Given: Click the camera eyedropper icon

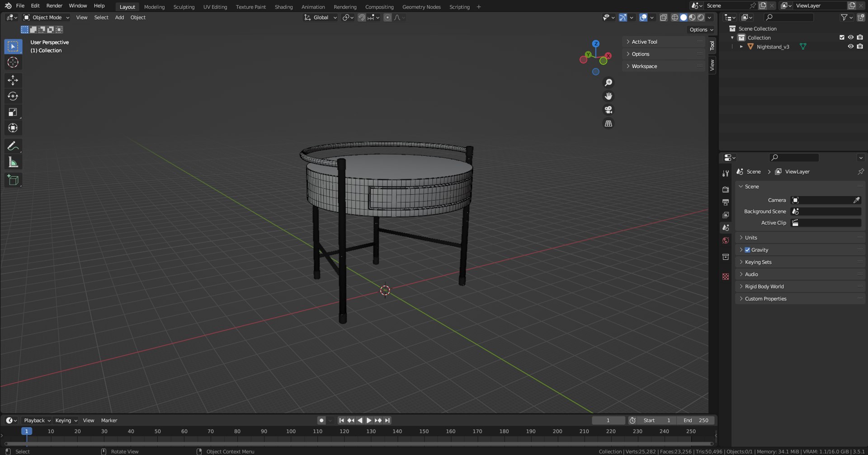Looking at the screenshot, I should tap(856, 200).
